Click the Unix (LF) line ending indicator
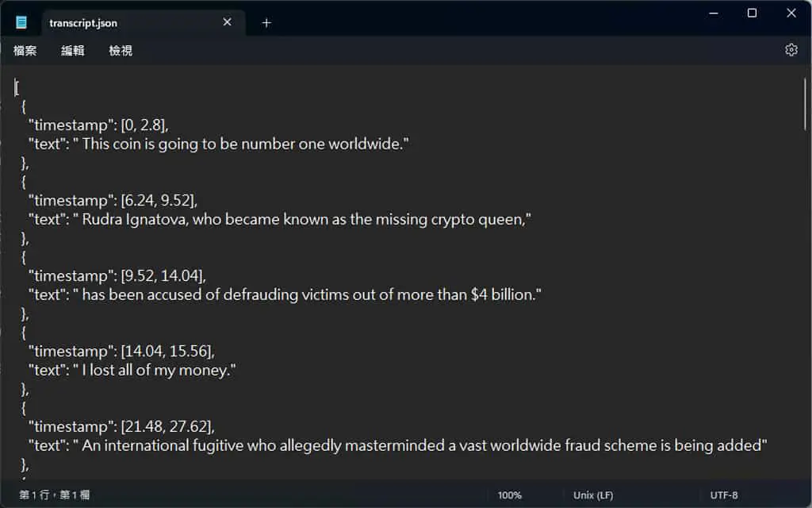 point(593,495)
